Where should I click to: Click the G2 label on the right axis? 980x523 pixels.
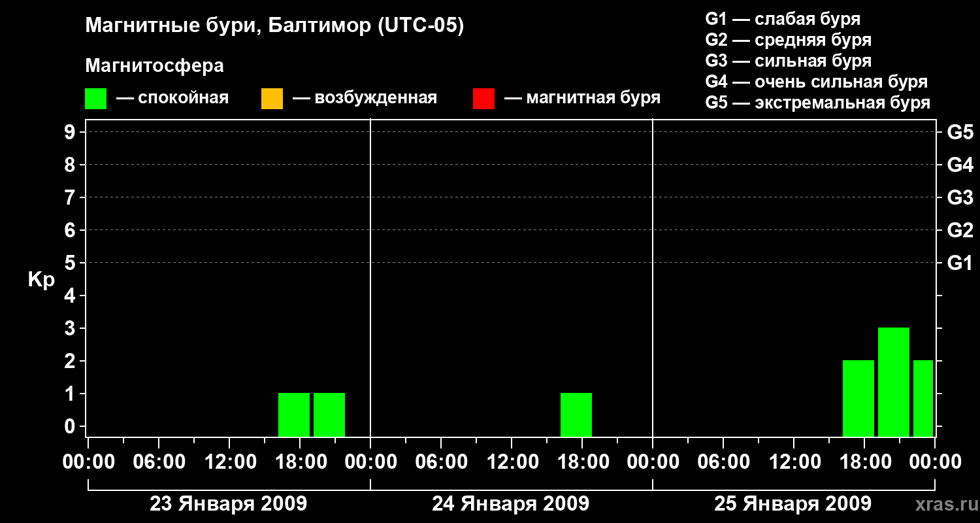(960, 230)
